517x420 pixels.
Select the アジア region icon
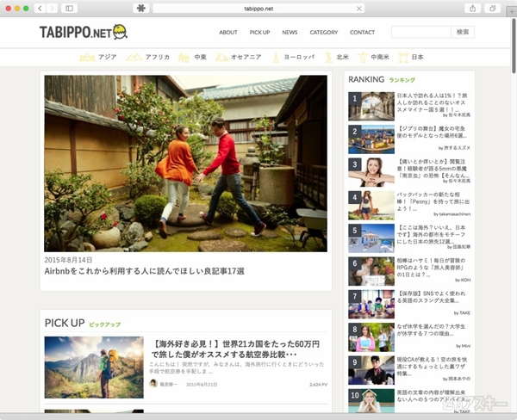(87, 58)
